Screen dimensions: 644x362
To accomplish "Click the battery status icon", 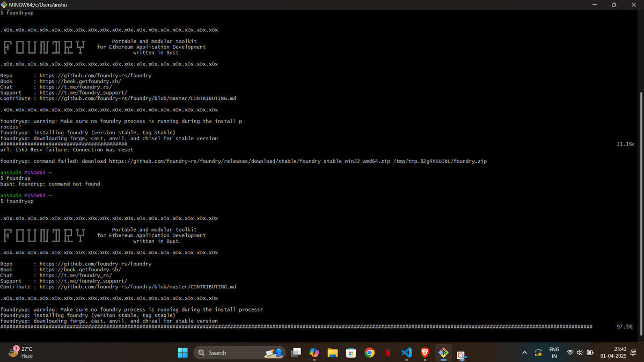I will click(x=590, y=353).
